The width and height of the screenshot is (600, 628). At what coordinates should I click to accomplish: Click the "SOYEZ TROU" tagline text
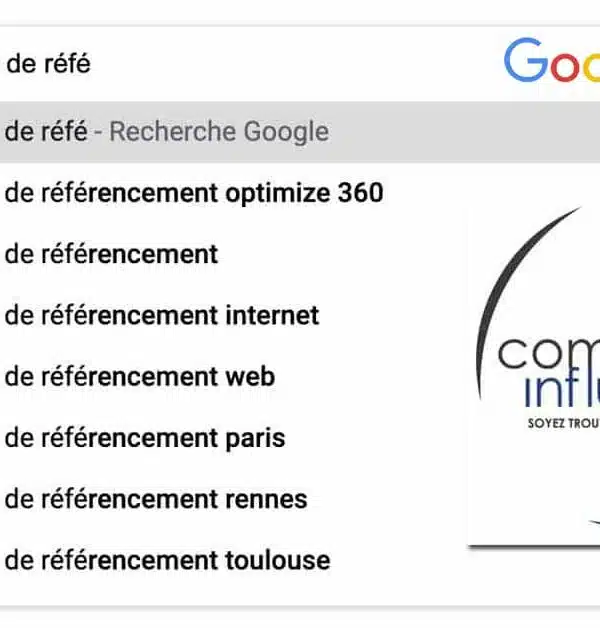tap(563, 423)
